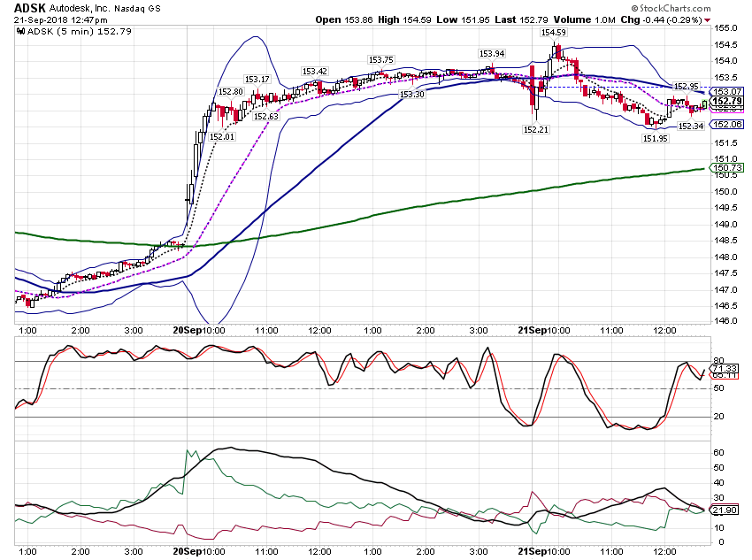Viewport: 752px width, 560px height.
Task: Click the 80 level on stochastic axis
Action: pyautogui.click(x=719, y=361)
